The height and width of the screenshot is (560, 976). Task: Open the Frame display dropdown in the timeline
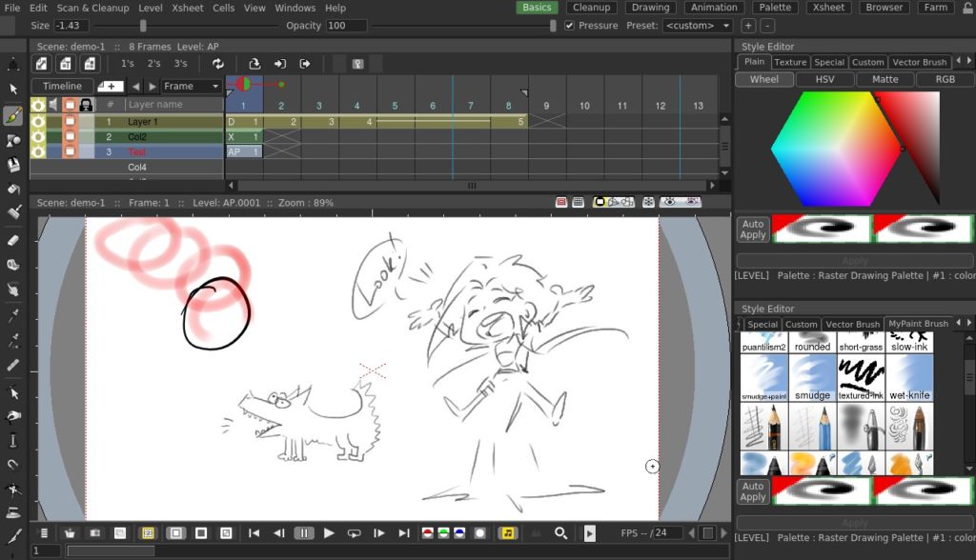189,86
